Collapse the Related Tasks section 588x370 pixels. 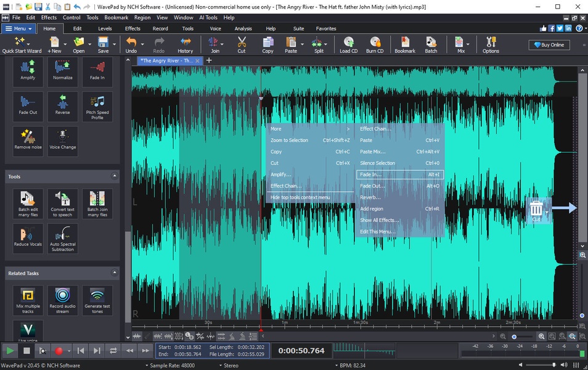tap(115, 273)
